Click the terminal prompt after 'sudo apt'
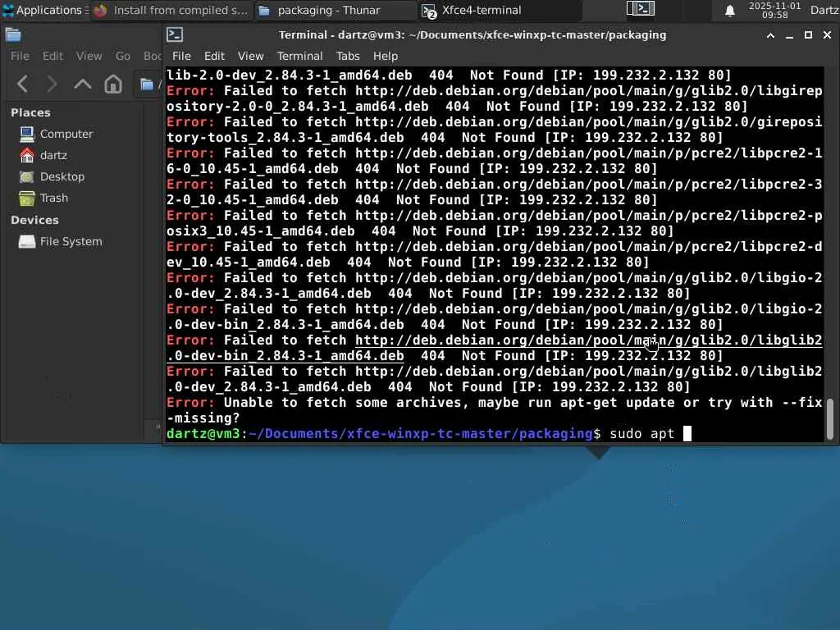This screenshot has height=630, width=840. point(687,433)
